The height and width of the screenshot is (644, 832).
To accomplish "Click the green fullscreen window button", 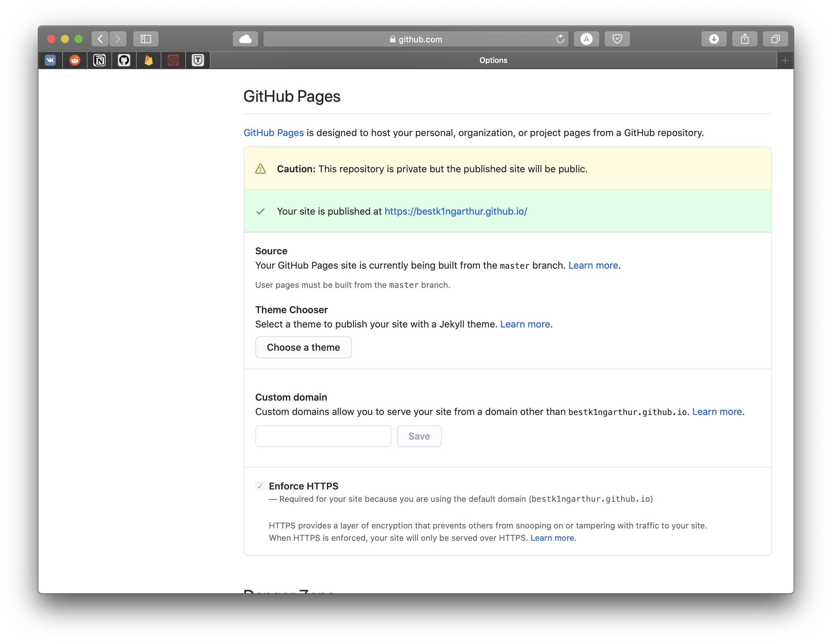I will 79,39.
